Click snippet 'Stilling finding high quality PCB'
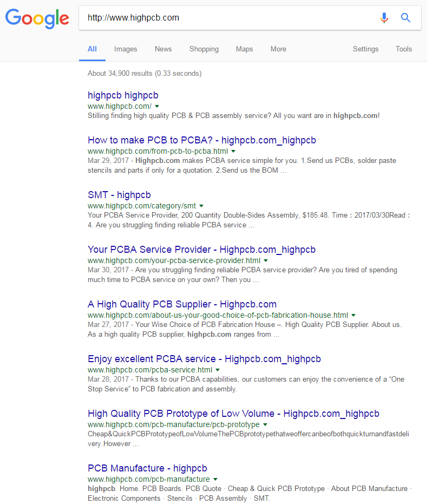427x504 pixels. coord(234,116)
